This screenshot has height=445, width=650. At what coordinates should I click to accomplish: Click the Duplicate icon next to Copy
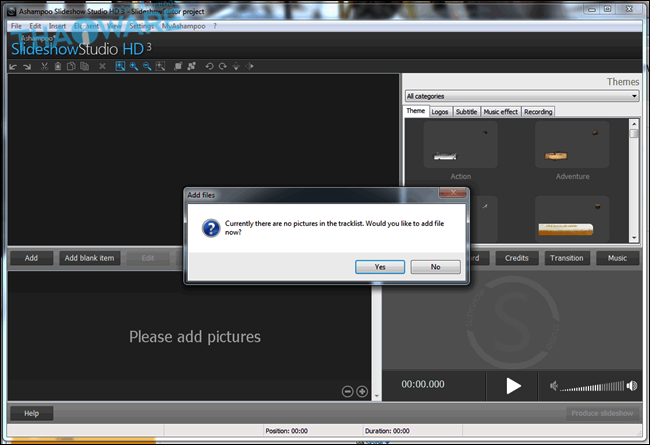click(x=85, y=66)
